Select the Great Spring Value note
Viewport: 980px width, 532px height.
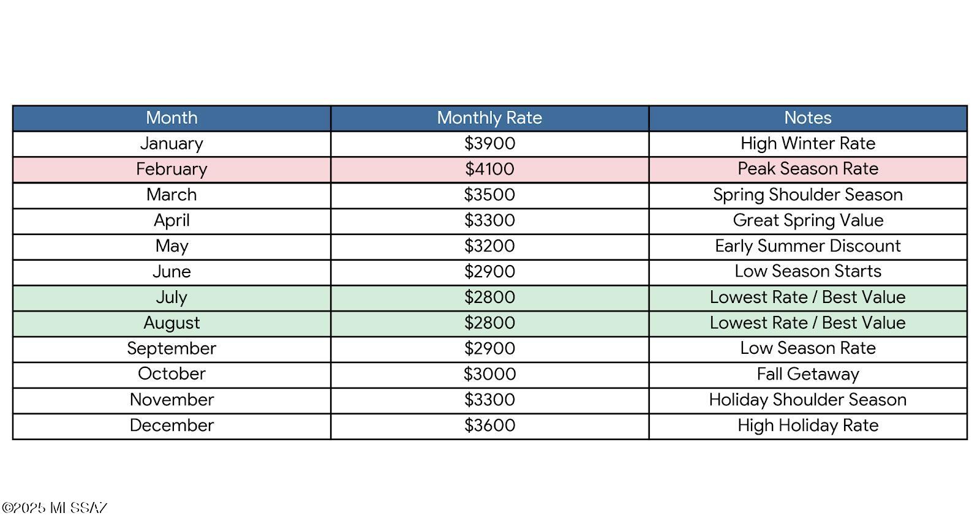(x=808, y=221)
